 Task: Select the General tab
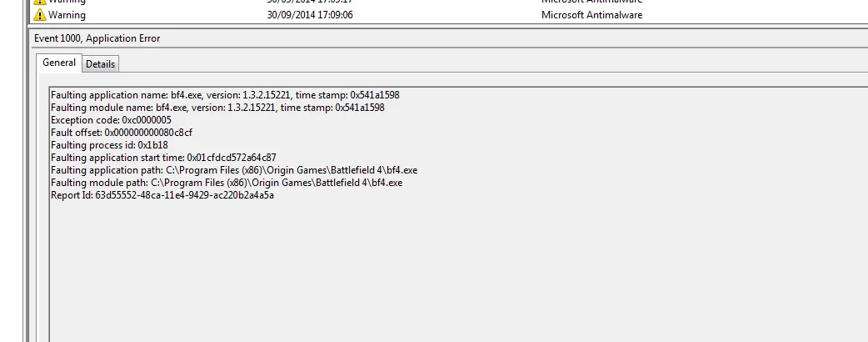[x=58, y=63]
